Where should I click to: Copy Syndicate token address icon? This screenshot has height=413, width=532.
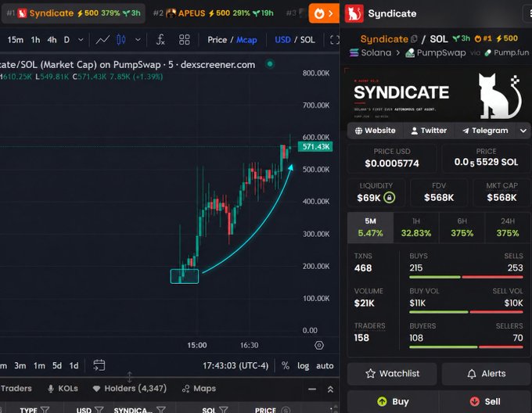(414, 39)
